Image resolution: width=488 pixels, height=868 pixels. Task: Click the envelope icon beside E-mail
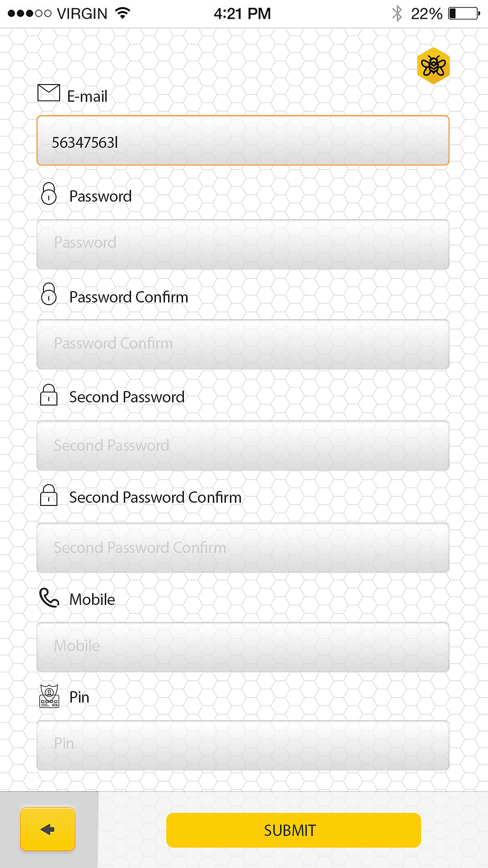[x=49, y=93]
